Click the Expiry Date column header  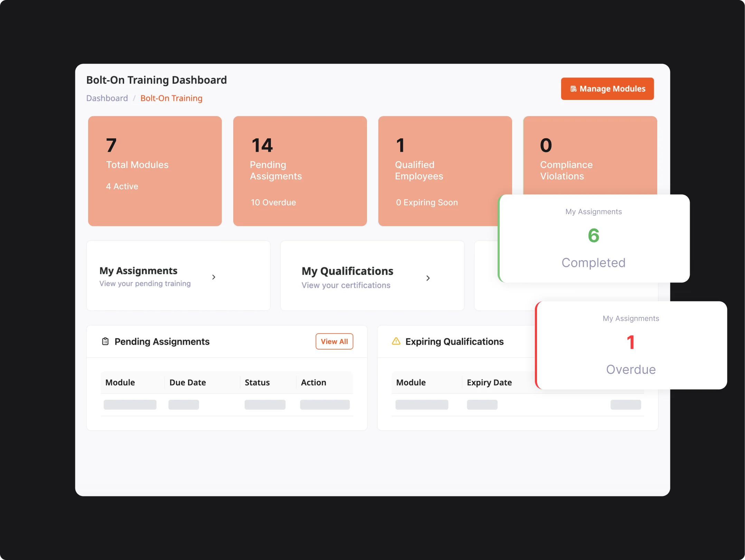489,382
